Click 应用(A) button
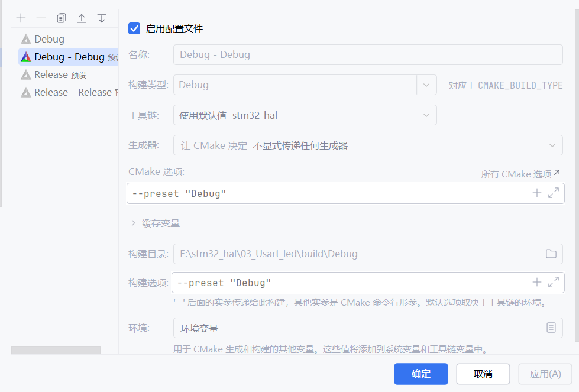Viewport: 579px width, 392px height. point(545,374)
